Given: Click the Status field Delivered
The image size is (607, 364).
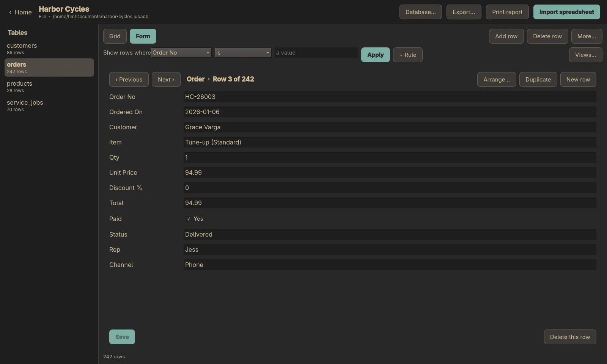Looking at the screenshot, I should (x=390, y=234).
